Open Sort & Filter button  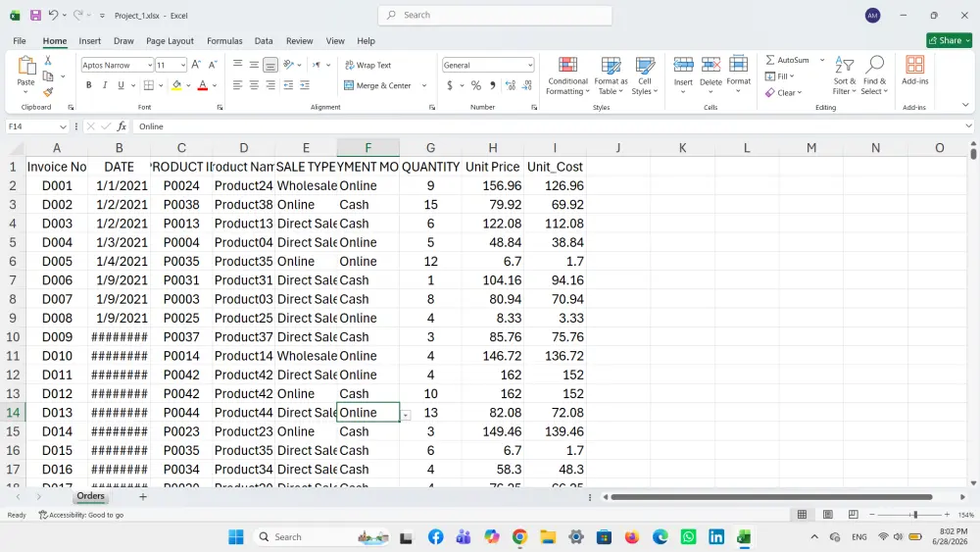click(x=845, y=75)
